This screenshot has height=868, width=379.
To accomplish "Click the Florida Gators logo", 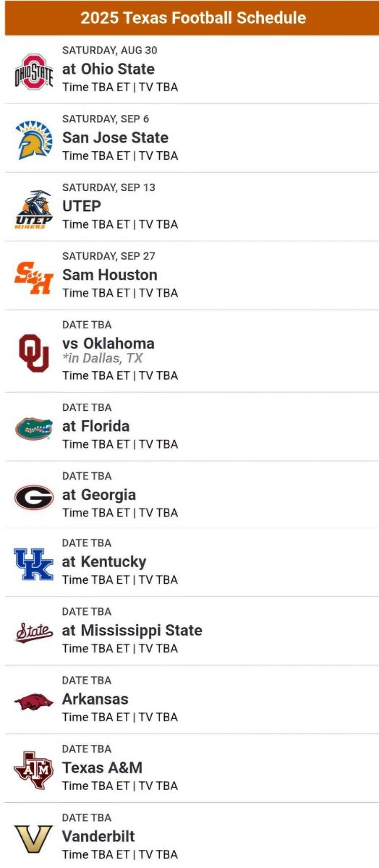I will pyautogui.click(x=34, y=429).
